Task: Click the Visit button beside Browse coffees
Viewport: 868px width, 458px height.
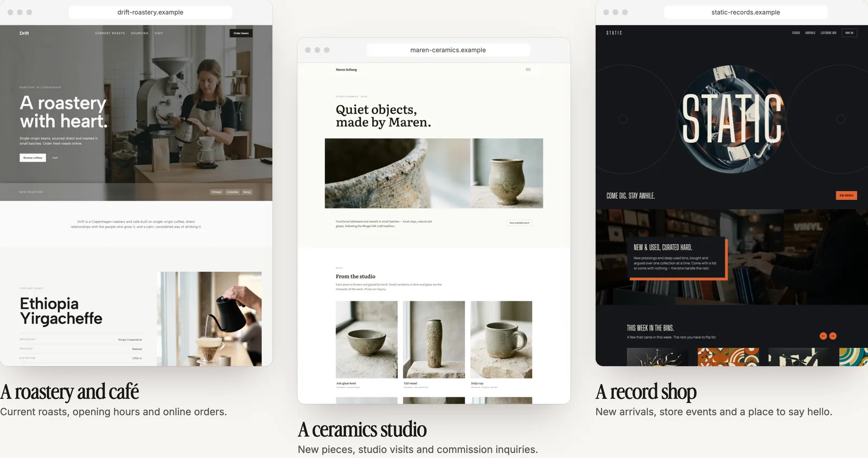Action: [55, 158]
